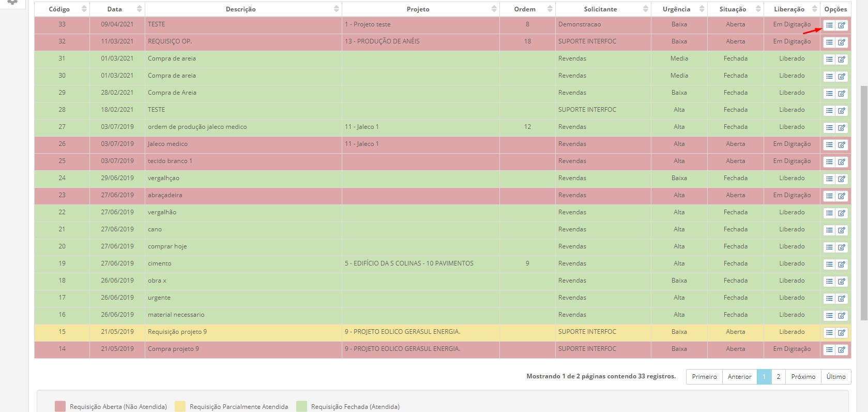Viewport: 868px width, 412px height.
Task: Edit requisition 15 with pencil icon
Action: [x=842, y=333]
